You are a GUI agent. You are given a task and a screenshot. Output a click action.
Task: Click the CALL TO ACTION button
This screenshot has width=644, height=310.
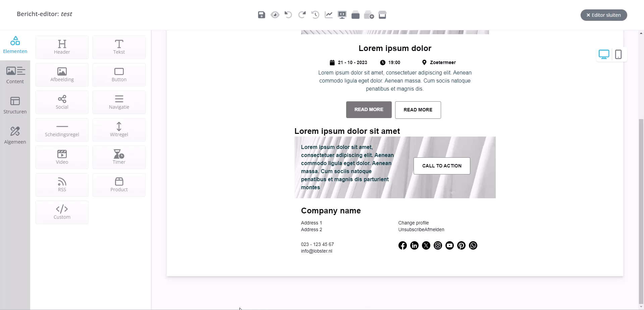click(442, 166)
